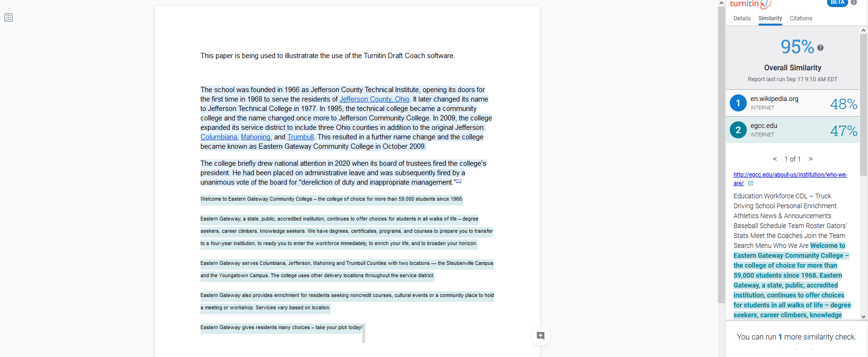The height and width of the screenshot is (357, 868).
Task: Click the info icon beside BETA badge
Action: 853,2
